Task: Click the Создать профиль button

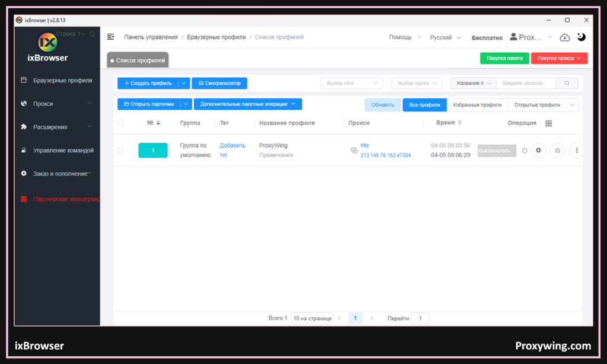Action: 148,84
